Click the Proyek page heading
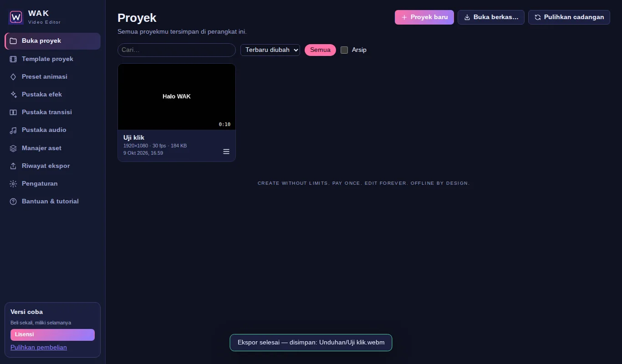This screenshot has width=622, height=364. click(x=137, y=18)
